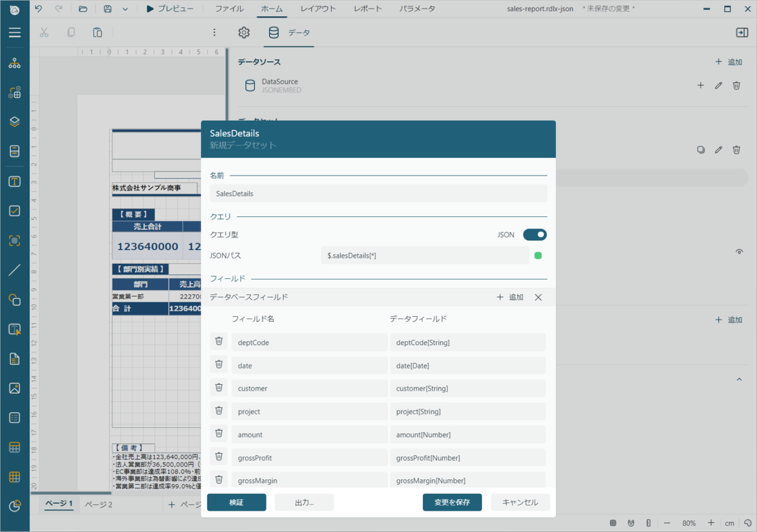Delete the deptCode field row
Viewport: 757px width, 532px height.
coord(219,342)
